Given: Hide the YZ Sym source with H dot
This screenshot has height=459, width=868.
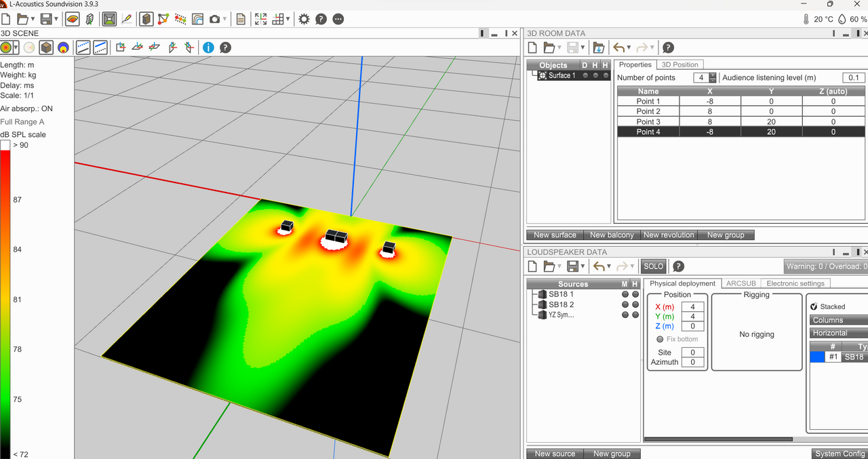Looking at the screenshot, I should click(635, 315).
